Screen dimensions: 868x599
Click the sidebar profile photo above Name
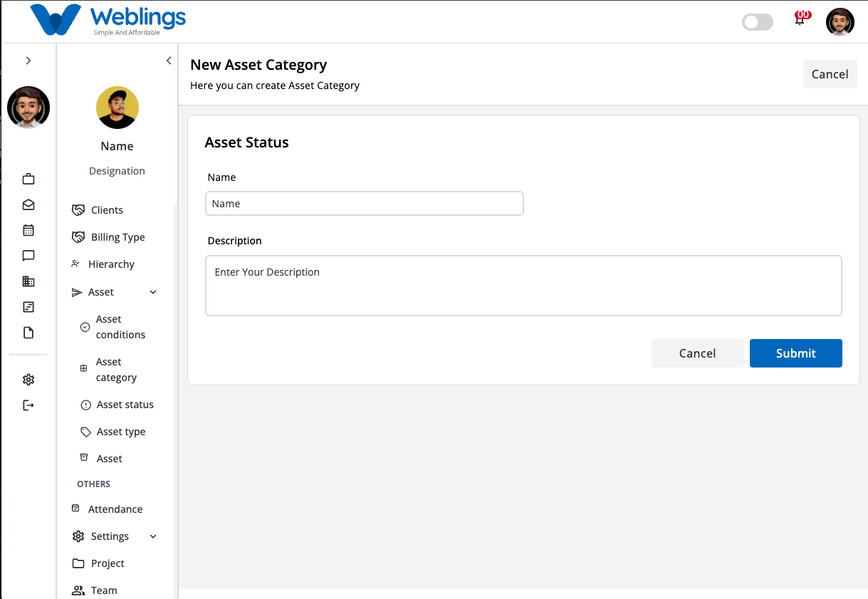click(117, 108)
